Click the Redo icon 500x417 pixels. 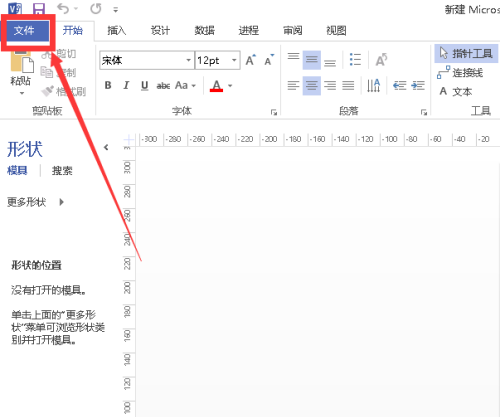[96, 9]
